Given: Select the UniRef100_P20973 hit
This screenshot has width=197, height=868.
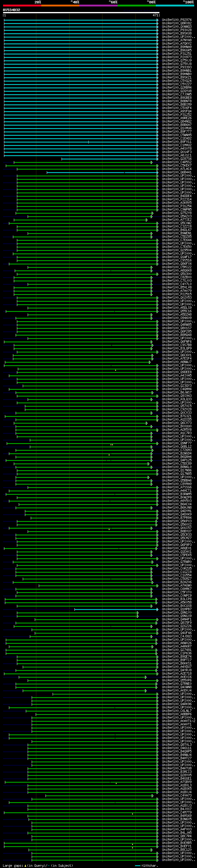Looking at the screenshot, I should click(176, 57).
